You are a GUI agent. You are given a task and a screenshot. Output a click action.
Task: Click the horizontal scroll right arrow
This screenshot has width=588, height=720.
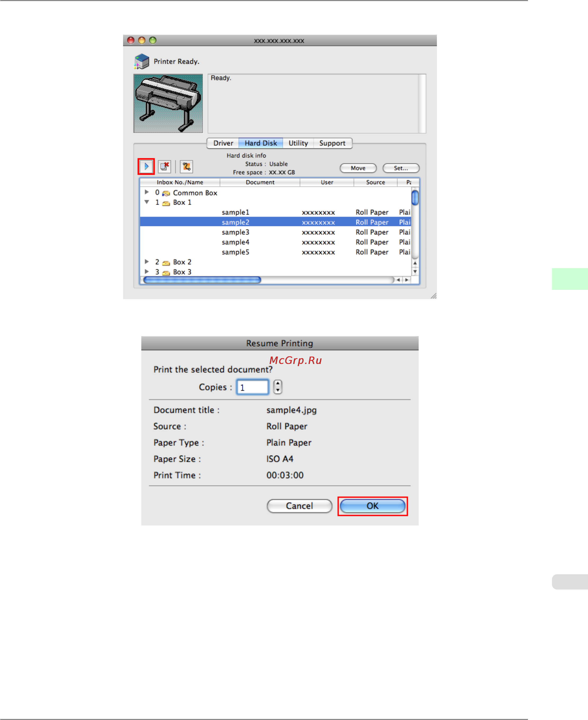[407, 280]
